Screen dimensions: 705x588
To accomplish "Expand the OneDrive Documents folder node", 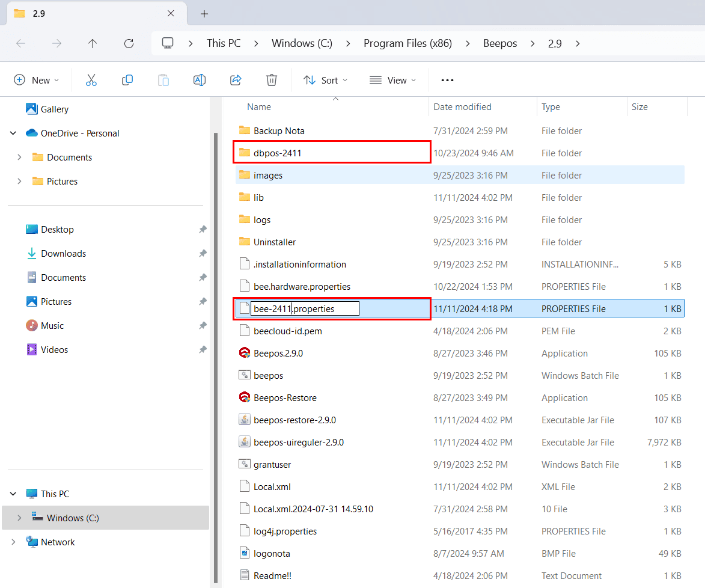I will (x=19, y=157).
